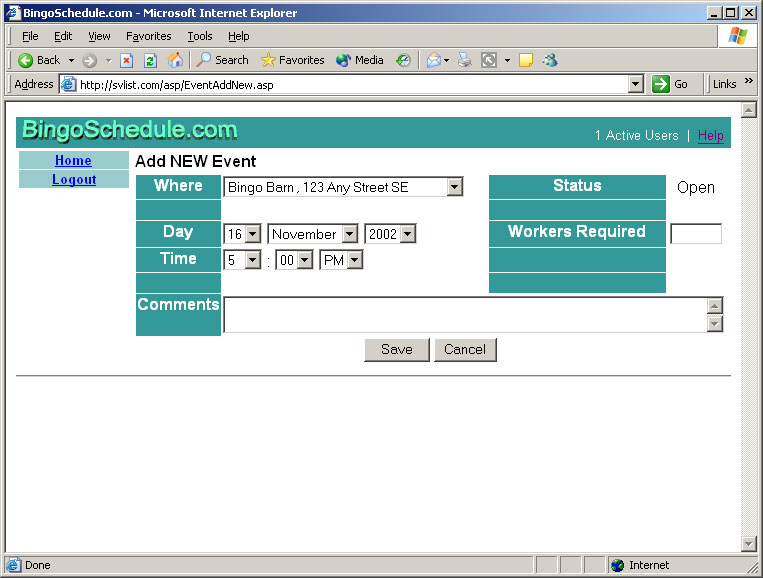Click the 'Open' status value
The height and width of the screenshot is (578, 763).
point(696,187)
